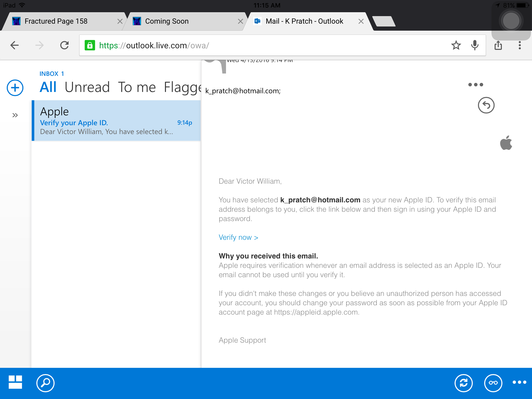
Task: Switch to the Unread filter
Action: [x=87, y=87]
